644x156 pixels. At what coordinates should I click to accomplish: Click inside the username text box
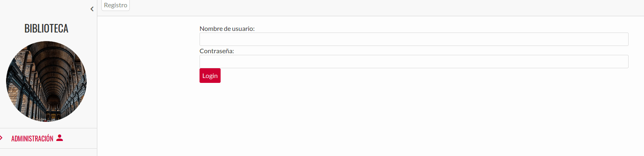pyautogui.click(x=414, y=39)
